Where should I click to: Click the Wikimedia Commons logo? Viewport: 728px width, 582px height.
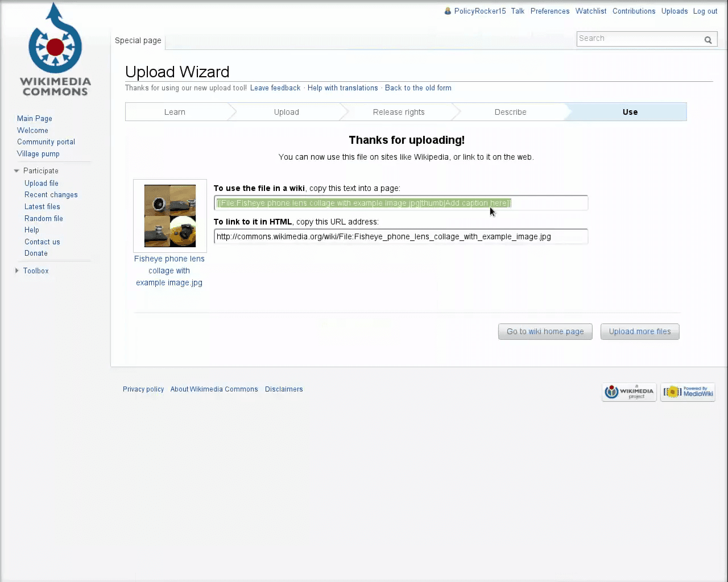click(55, 49)
